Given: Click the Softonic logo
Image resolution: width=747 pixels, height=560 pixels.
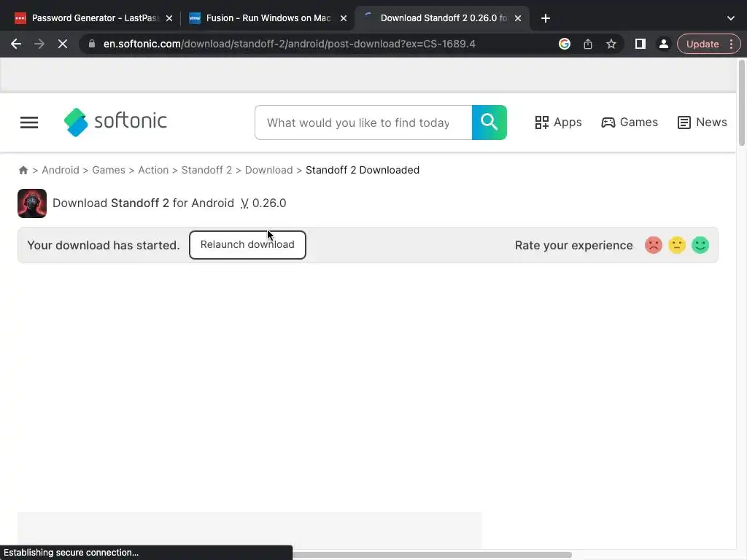Looking at the screenshot, I should 115,122.
